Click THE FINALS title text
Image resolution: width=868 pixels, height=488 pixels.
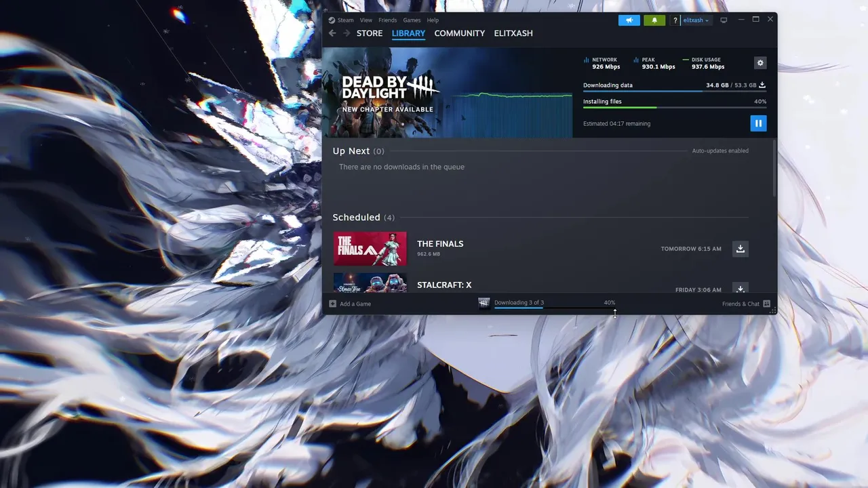tap(440, 244)
